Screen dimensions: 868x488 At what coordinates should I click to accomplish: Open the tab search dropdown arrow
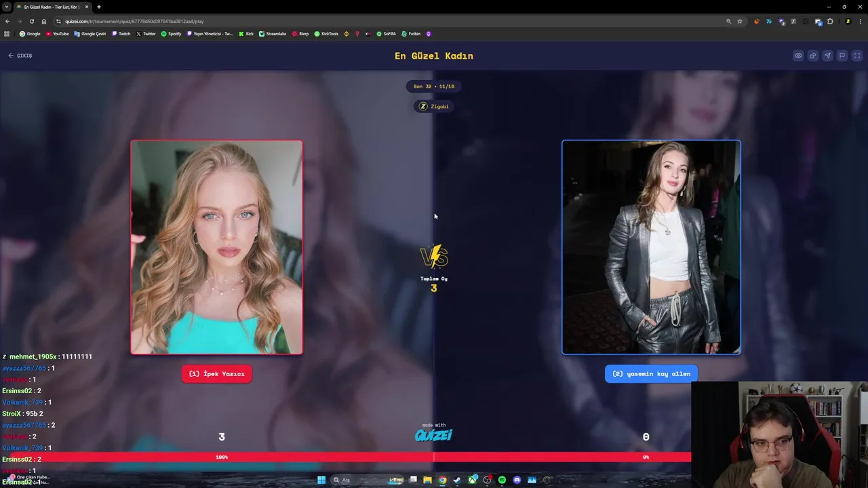click(6, 7)
